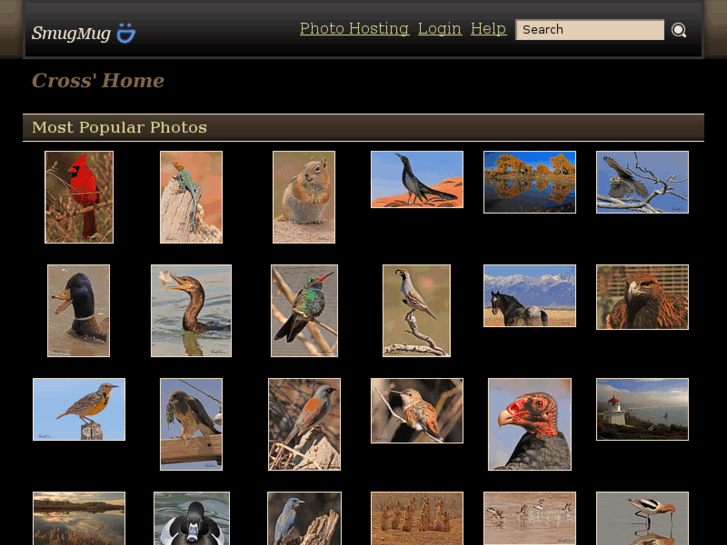Open the ring-necked duck front view photo

191,519
